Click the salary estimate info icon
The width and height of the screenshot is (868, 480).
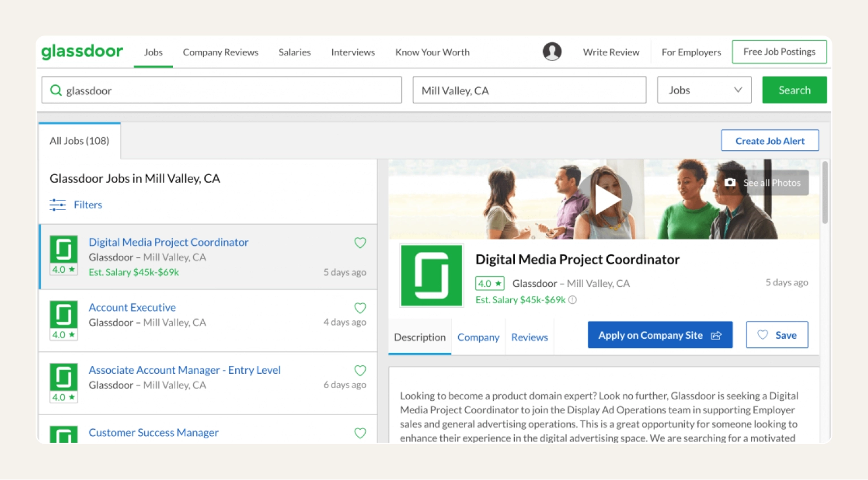[572, 300]
